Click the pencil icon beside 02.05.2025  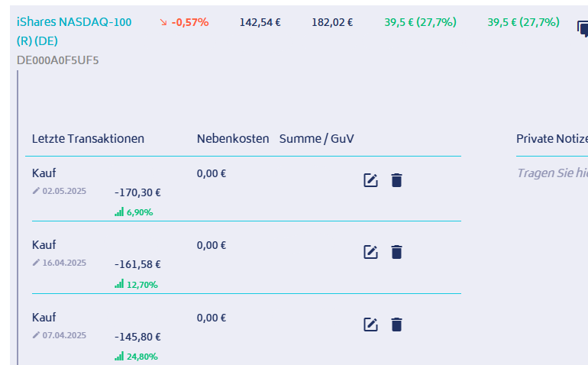tap(36, 191)
